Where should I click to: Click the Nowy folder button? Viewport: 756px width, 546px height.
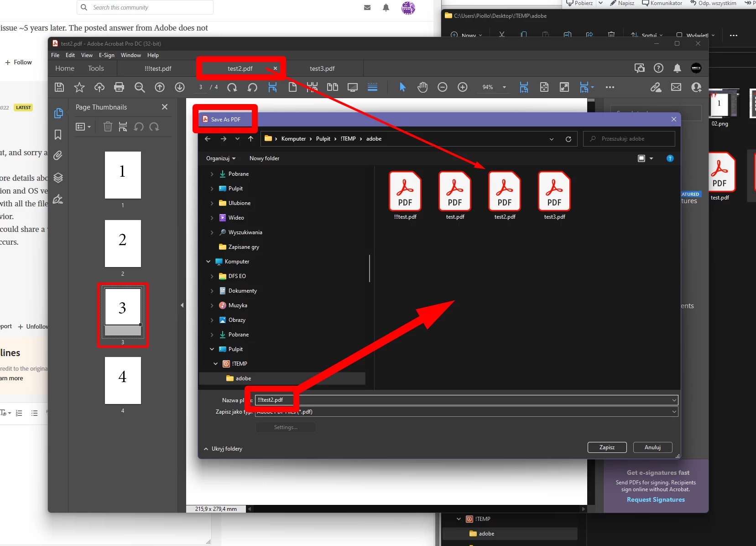coord(264,158)
